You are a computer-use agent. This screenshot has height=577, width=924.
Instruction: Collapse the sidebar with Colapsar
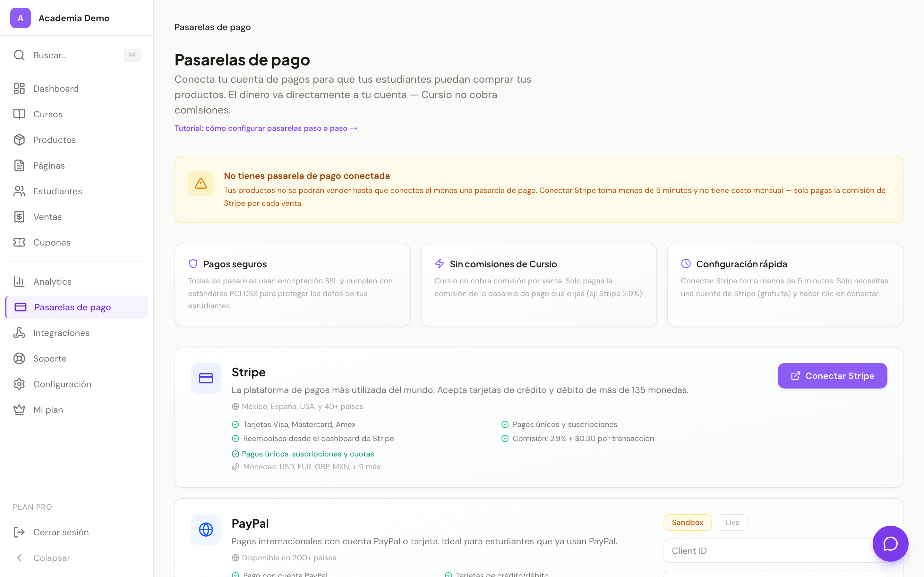(52, 557)
